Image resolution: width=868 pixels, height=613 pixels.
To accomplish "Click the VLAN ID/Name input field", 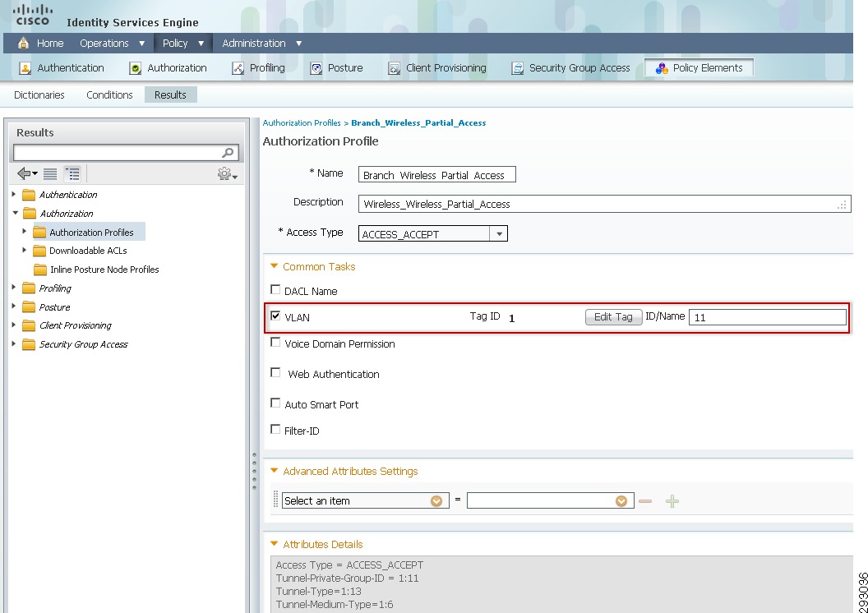I will [767, 317].
